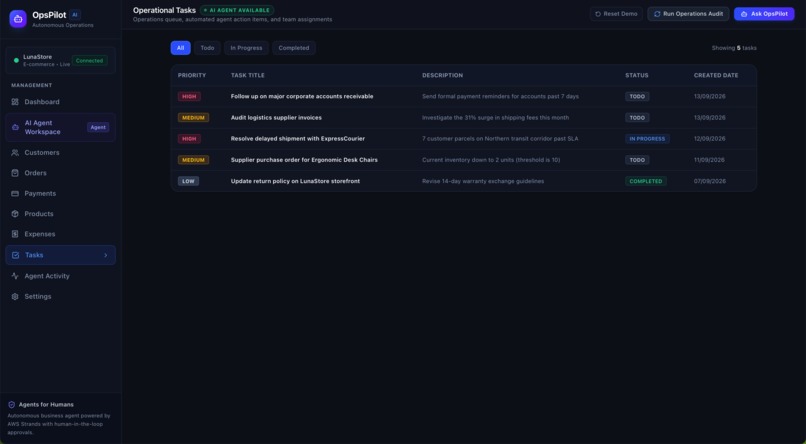Click the Products box icon
This screenshot has width=806, height=444.
coord(15,214)
